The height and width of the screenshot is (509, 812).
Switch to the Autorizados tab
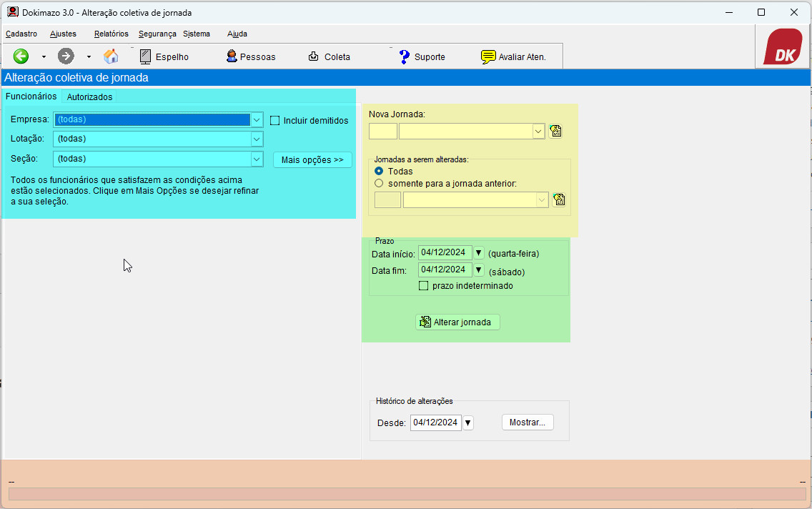(89, 97)
